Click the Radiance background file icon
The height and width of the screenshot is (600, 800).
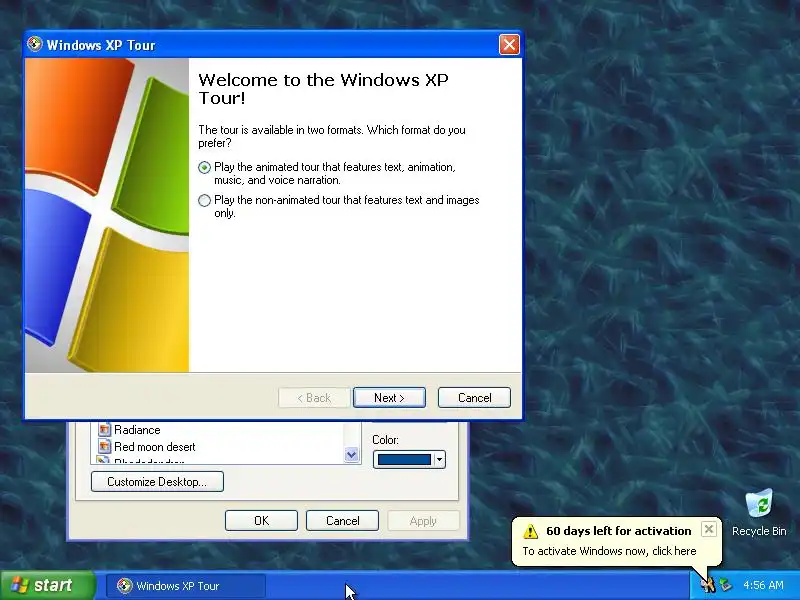pos(105,430)
